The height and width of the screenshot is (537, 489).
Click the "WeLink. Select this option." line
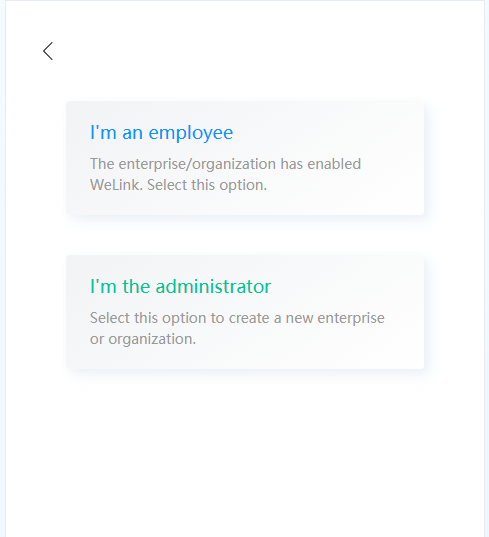point(178,185)
